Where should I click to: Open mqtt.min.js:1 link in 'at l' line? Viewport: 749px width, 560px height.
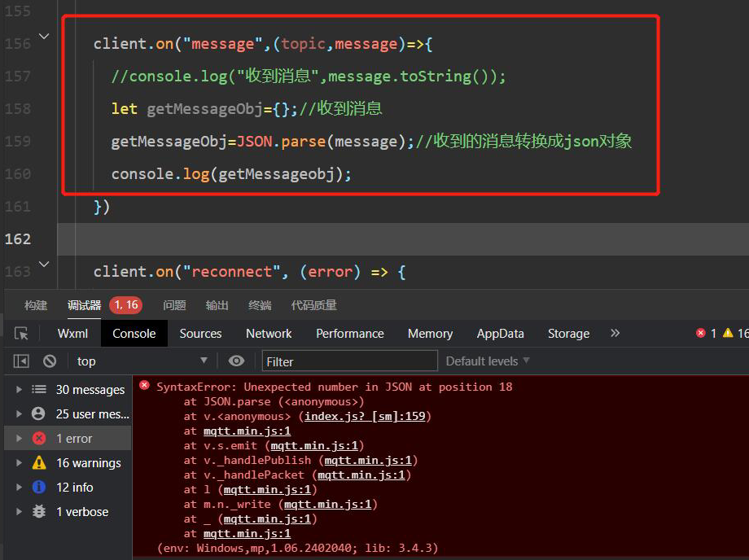pyautogui.click(x=267, y=490)
